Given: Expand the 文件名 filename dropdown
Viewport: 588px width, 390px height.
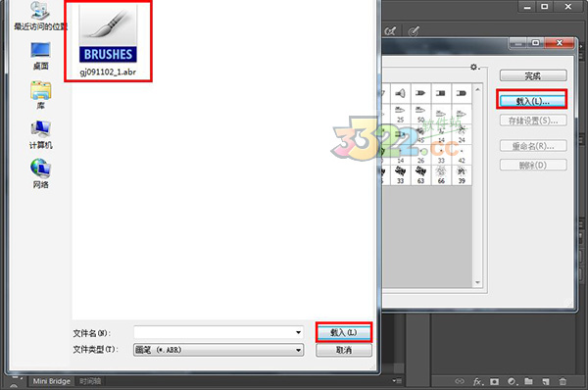Looking at the screenshot, I should (x=299, y=332).
